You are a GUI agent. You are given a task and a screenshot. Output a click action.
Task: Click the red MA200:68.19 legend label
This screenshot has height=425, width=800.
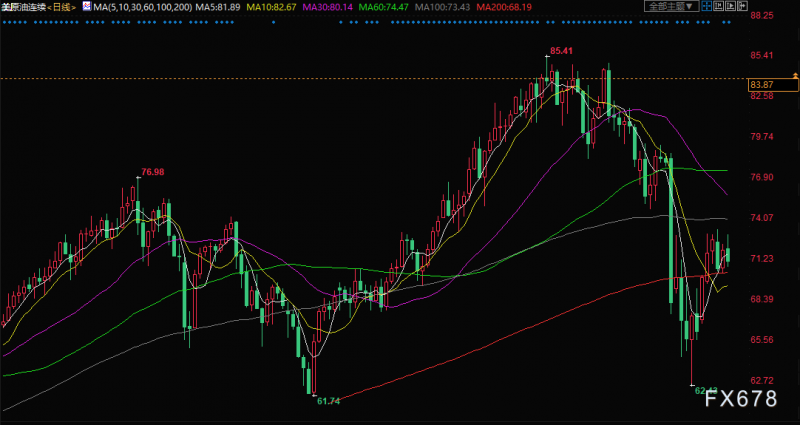(502, 7)
